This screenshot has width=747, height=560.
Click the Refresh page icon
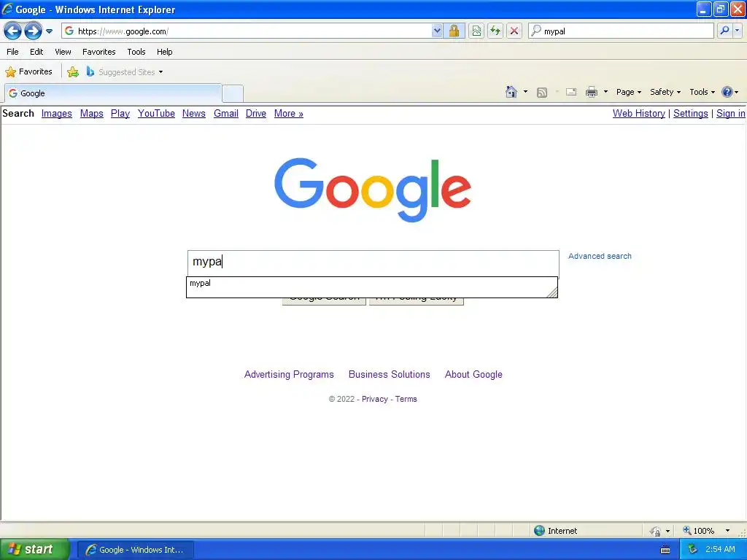495,31
